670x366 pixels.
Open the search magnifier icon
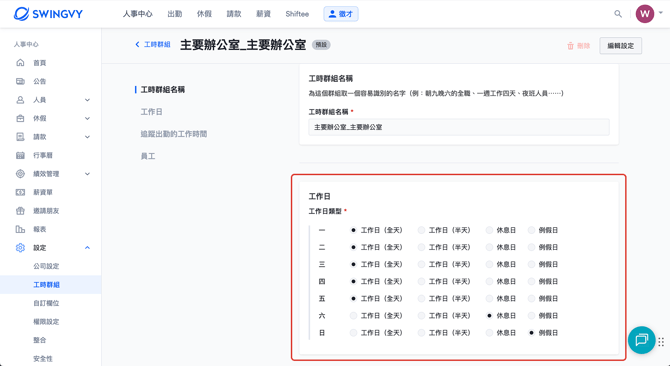(618, 14)
